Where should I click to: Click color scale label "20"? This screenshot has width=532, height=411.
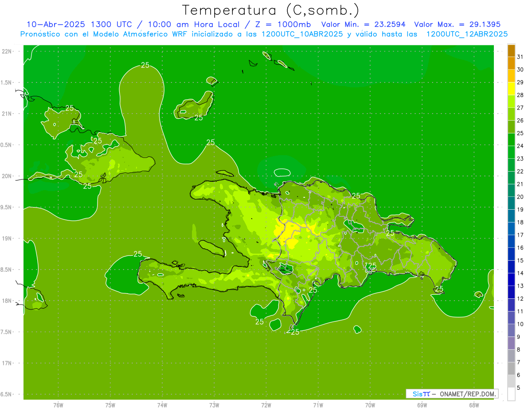[x=520, y=197]
